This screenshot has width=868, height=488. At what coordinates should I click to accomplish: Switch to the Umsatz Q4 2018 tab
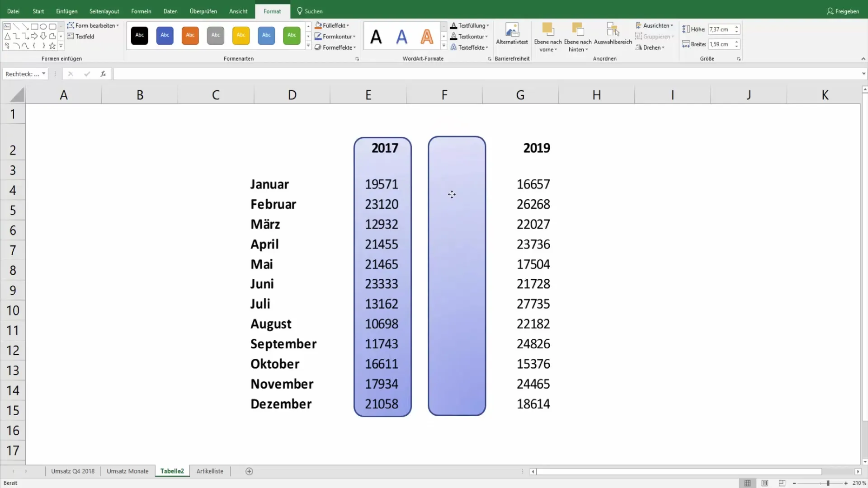pos(73,471)
